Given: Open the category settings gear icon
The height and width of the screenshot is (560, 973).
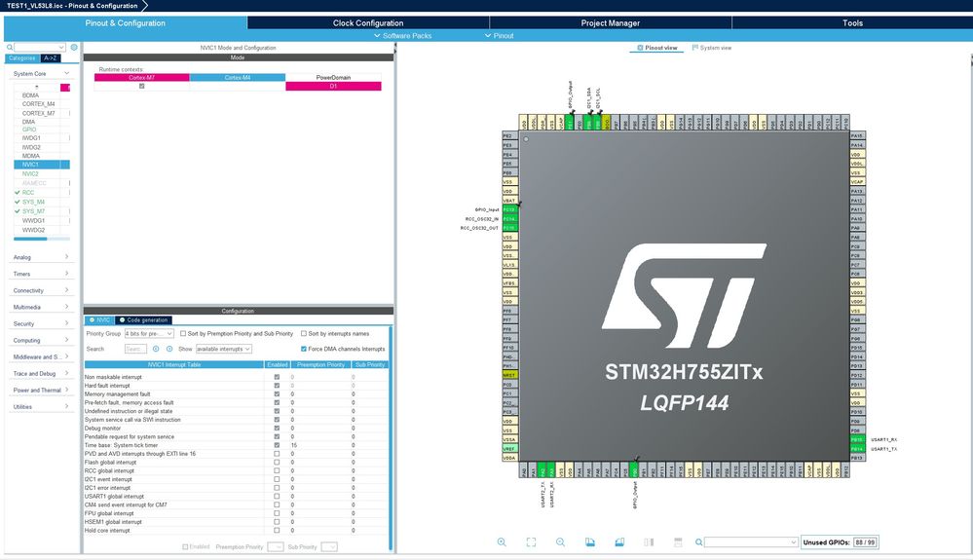Looking at the screenshot, I should [x=74, y=47].
